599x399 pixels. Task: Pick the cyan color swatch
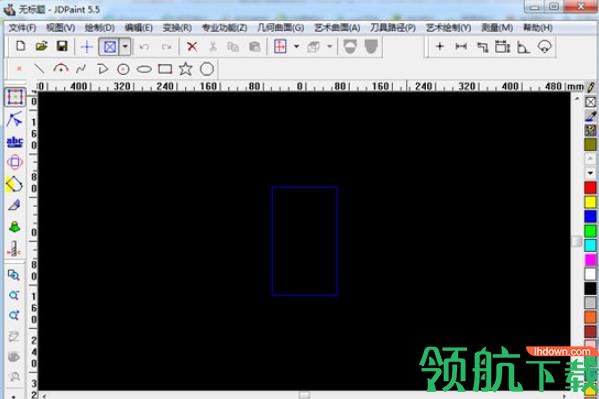(591, 245)
